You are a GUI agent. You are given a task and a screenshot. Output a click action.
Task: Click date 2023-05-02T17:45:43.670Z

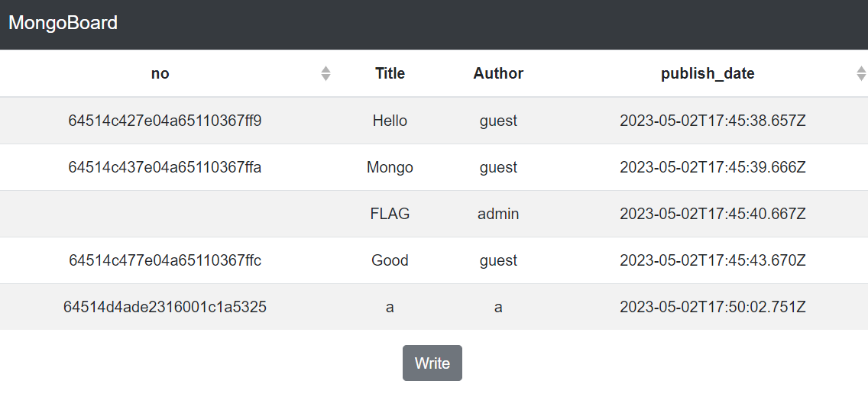[x=712, y=260]
